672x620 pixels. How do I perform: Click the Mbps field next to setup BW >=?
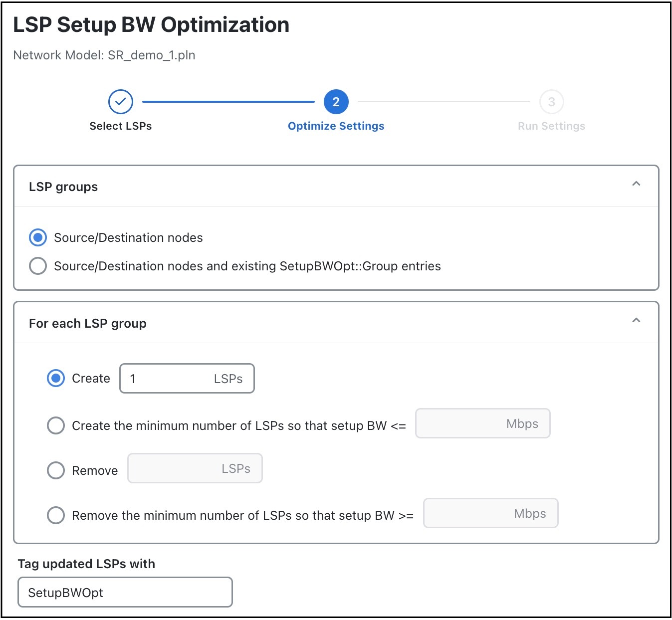coord(490,513)
